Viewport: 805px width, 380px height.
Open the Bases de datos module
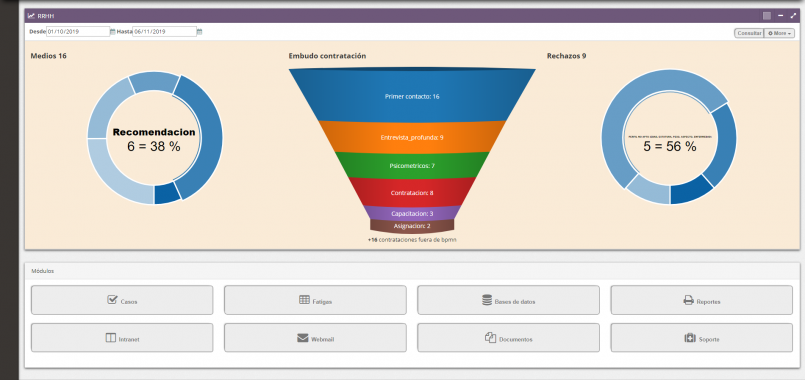[508, 300]
